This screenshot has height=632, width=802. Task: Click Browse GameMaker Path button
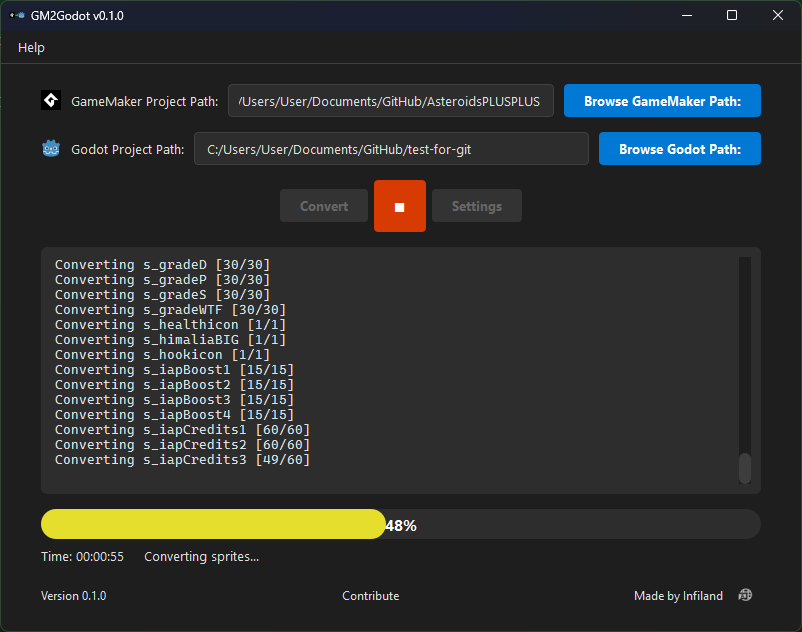[x=662, y=101]
